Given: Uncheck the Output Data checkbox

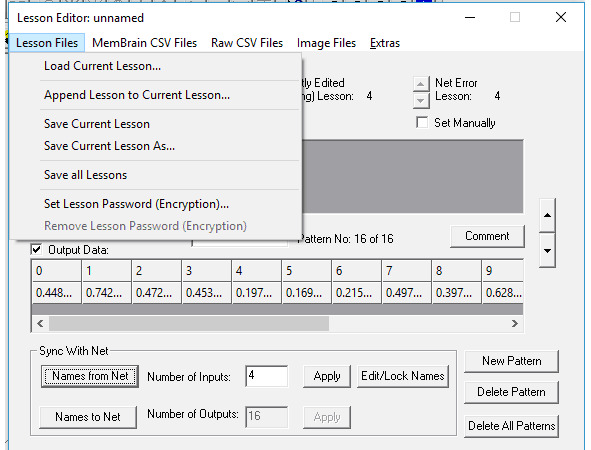Looking at the screenshot, I should [x=37, y=249].
